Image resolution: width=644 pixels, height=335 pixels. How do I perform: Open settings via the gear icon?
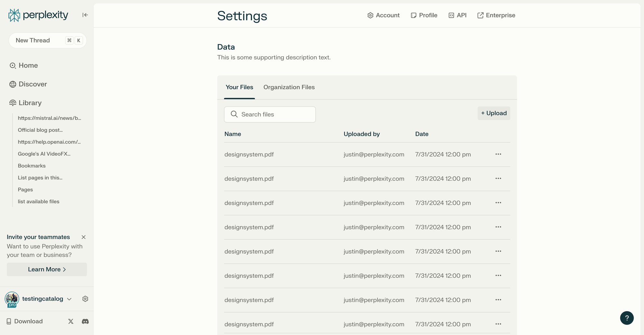pyautogui.click(x=85, y=299)
